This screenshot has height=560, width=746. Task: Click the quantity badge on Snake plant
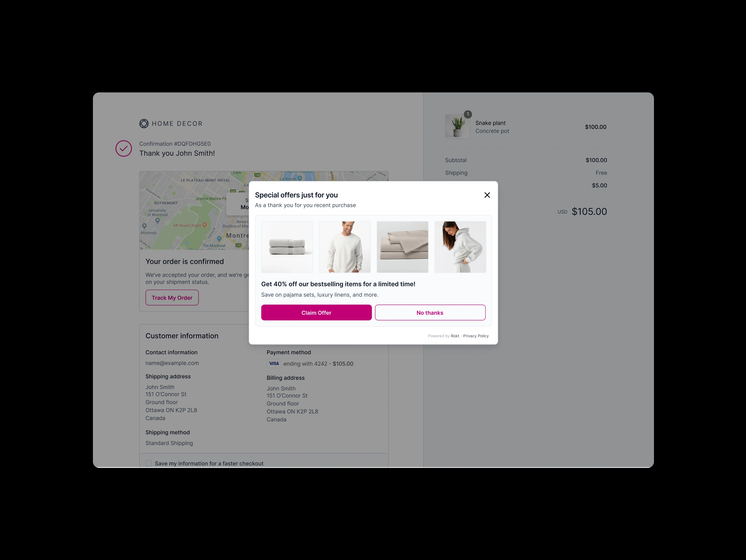pos(468,114)
